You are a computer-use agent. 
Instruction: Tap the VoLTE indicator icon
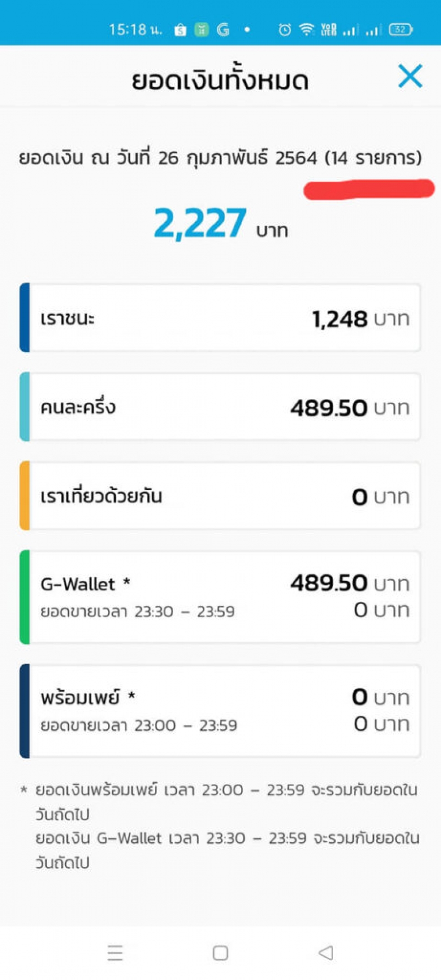click(329, 30)
